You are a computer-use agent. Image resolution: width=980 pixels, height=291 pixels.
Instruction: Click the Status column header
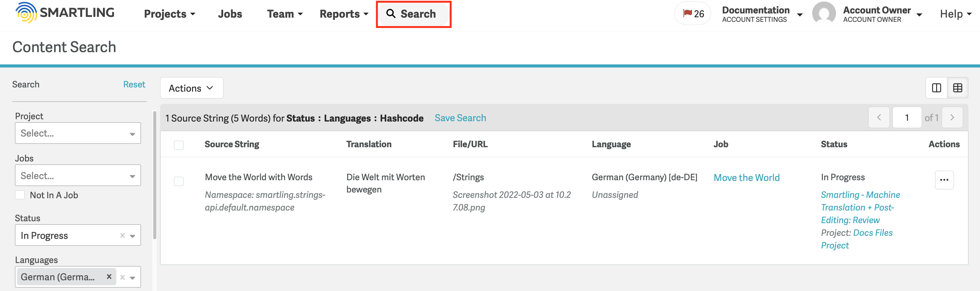[x=834, y=144]
